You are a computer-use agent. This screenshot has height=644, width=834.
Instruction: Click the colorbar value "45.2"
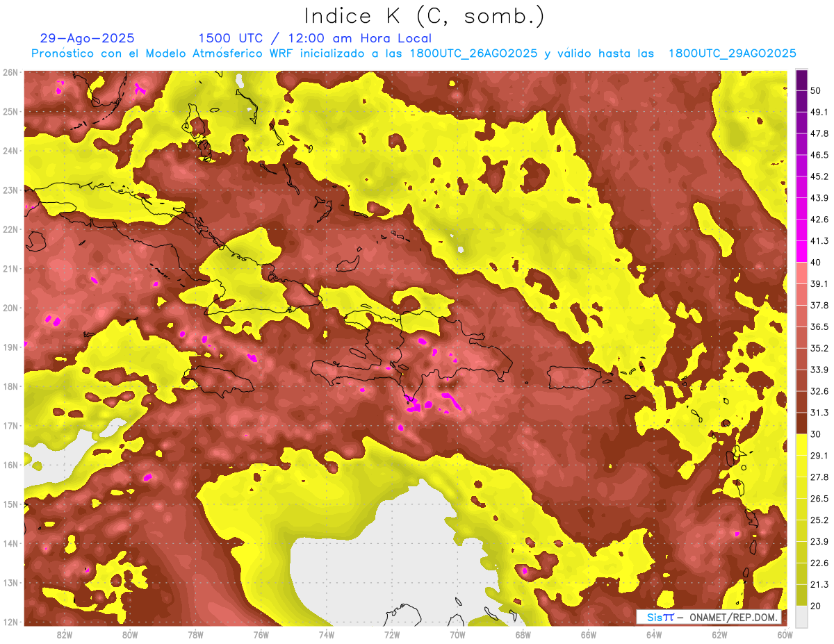[x=819, y=176]
